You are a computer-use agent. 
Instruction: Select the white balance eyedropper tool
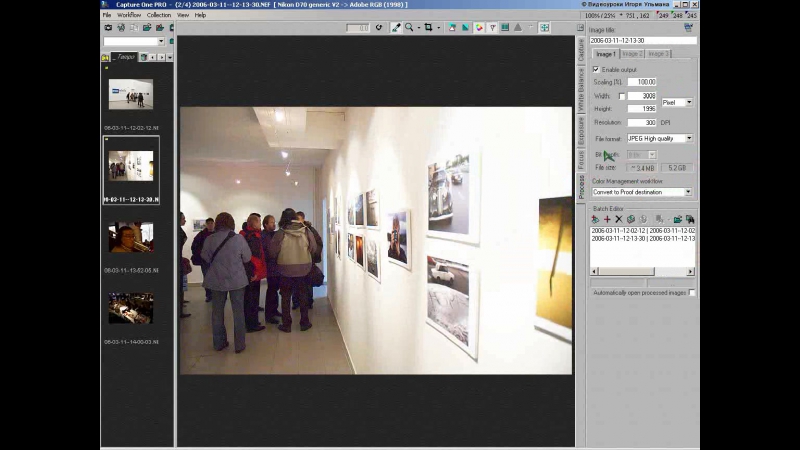(x=396, y=28)
